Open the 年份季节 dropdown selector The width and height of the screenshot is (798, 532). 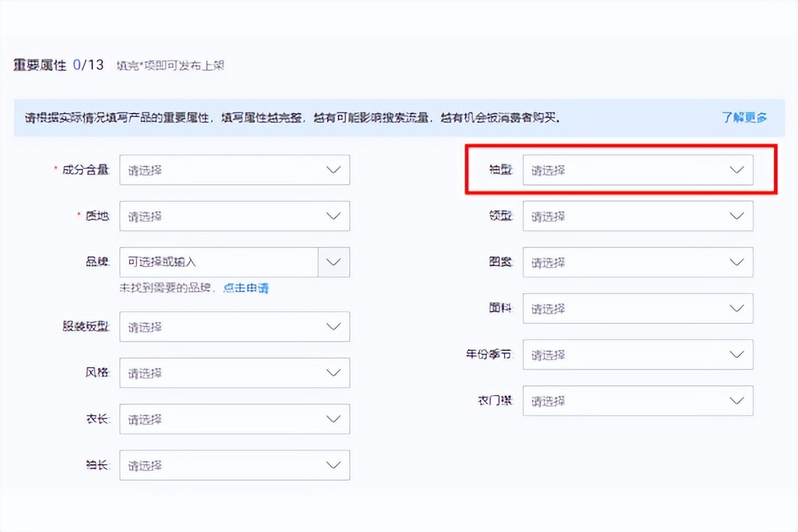pos(637,354)
